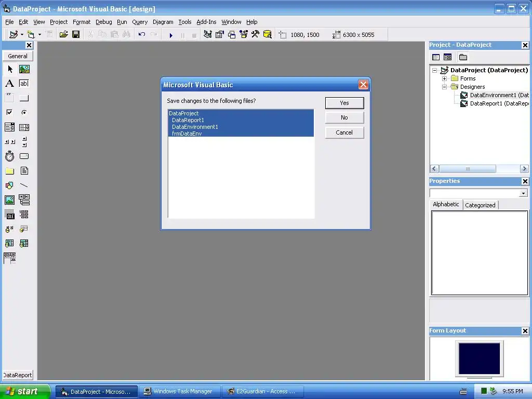Image resolution: width=532 pixels, height=399 pixels.
Task: Click the Save Project floppy icon
Action: pyautogui.click(x=76, y=35)
